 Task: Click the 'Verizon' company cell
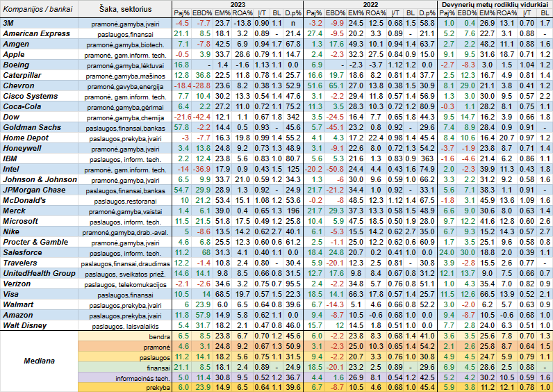point(39,284)
